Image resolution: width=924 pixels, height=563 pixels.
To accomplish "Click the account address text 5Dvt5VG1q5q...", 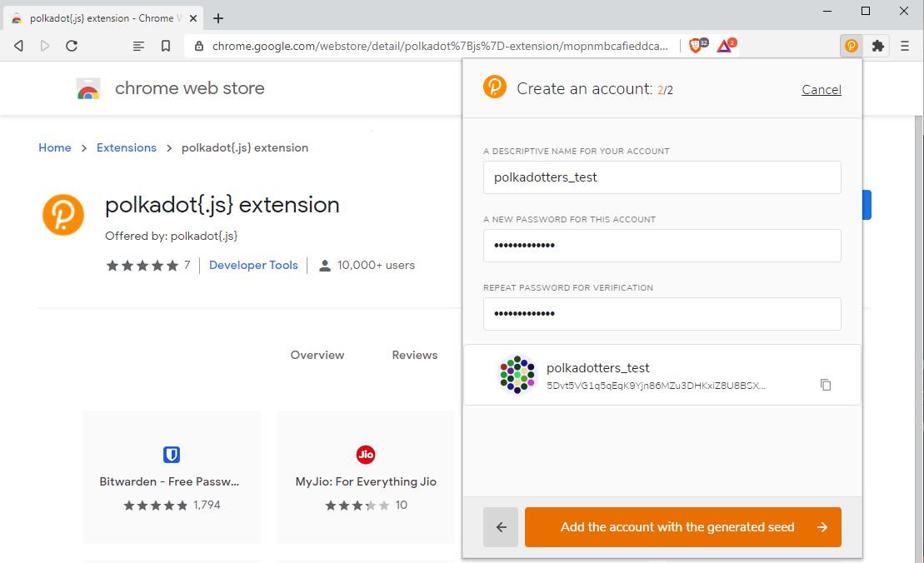I will [656, 386].
